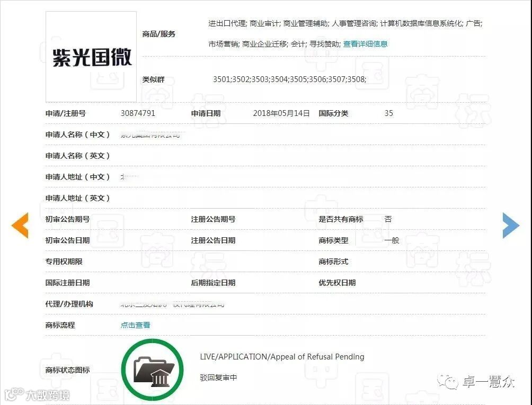Go to previous record with orange left arrow
532x405 pixels.
click(x=20, y=226)
